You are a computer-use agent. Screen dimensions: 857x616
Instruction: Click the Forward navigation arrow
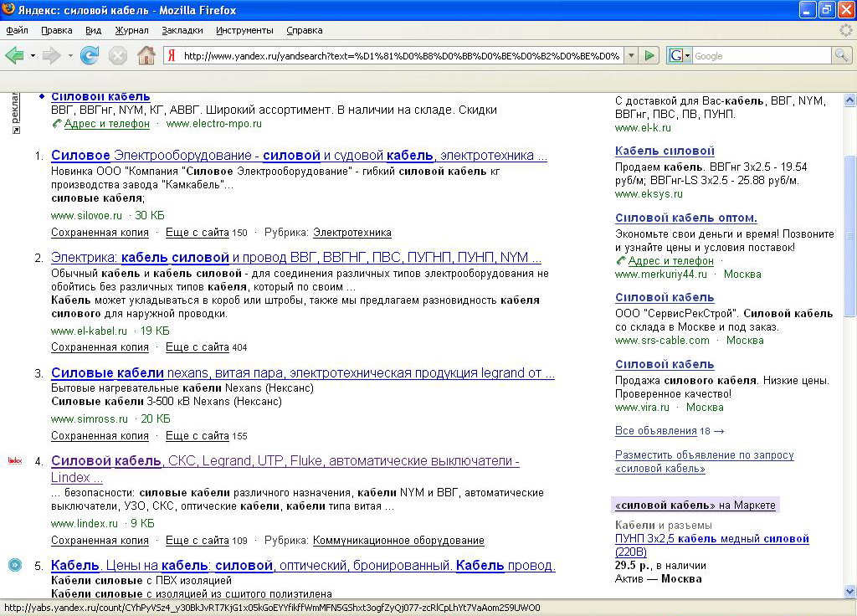[52, 56]
